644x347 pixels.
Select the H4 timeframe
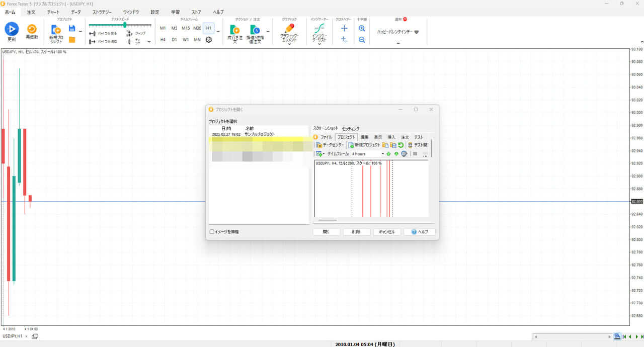[x=163, y=39]
